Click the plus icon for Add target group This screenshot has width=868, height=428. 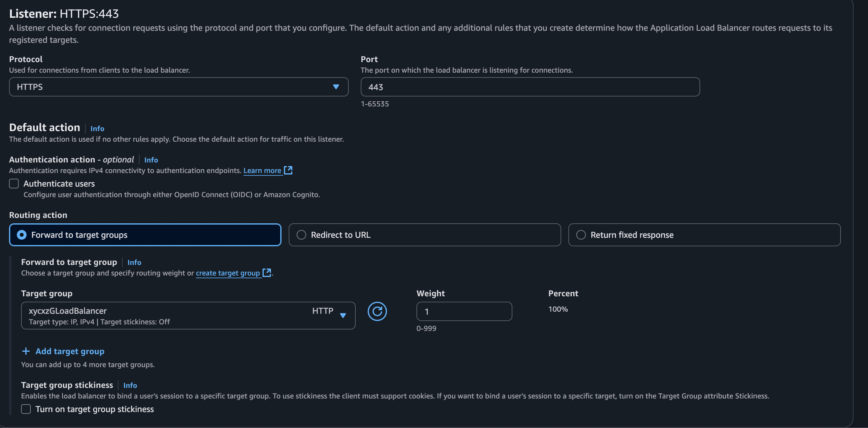coord(26,351)
